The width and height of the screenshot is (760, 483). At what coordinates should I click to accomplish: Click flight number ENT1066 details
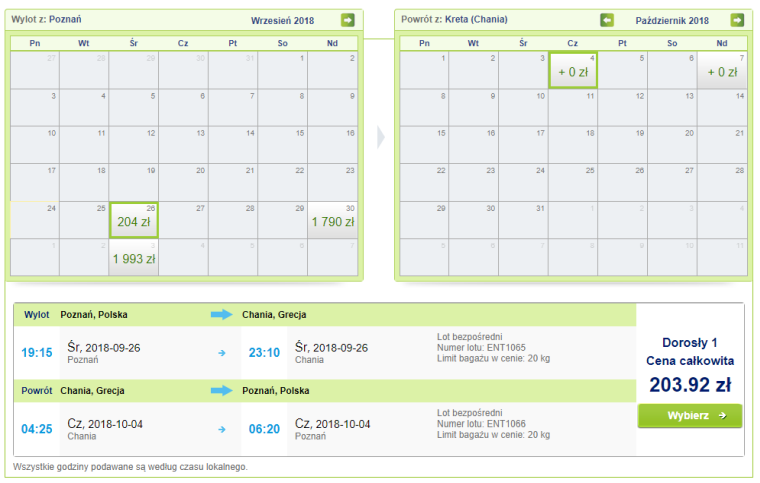click(x=481, y=423)
